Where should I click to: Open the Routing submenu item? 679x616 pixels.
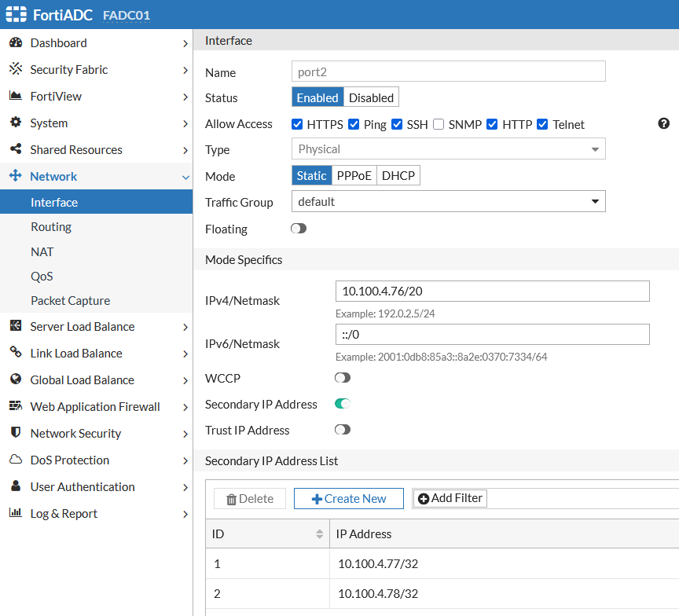click(x=51, y=227)
